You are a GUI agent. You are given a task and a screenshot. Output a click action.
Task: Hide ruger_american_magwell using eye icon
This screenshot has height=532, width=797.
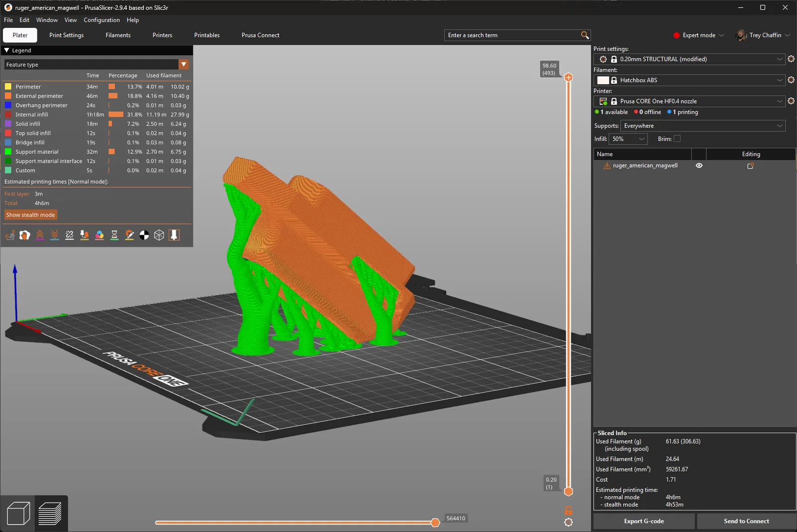(699, 166)
